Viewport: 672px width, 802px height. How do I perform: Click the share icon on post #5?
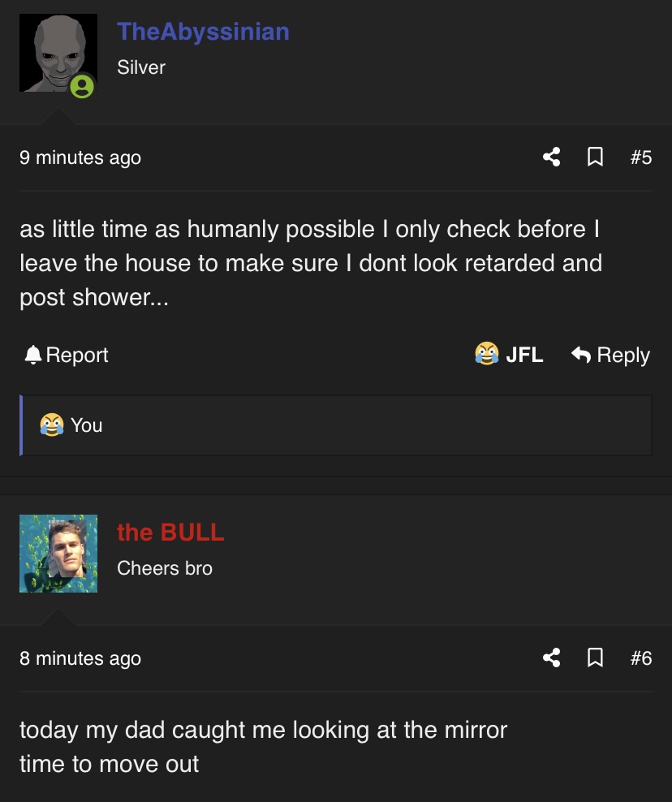(x=551, y=157)
